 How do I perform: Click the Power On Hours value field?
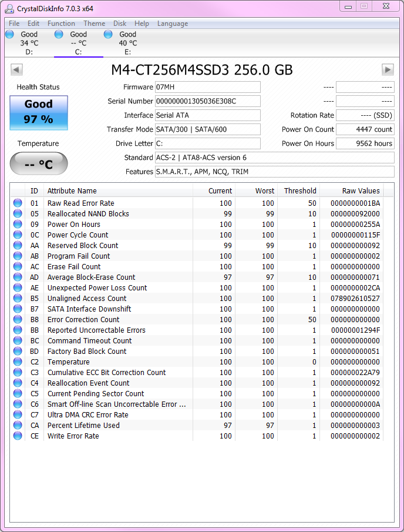(365, 143)
